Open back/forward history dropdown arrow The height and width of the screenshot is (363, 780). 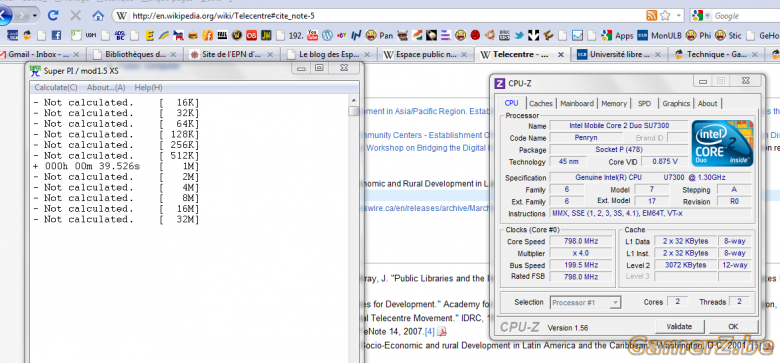point(34,16)
